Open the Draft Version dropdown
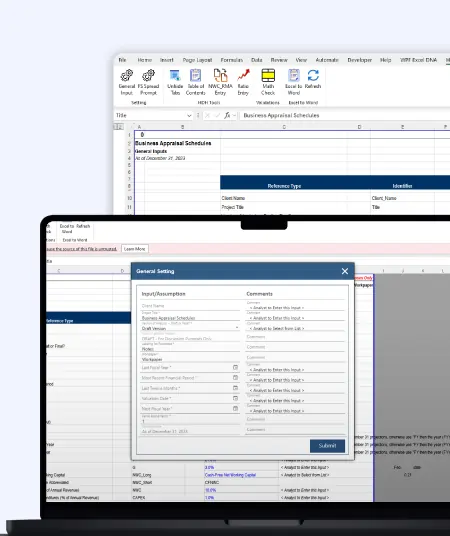Image resolution: width=450 pixels, height=536 pixels. [237, 328]
